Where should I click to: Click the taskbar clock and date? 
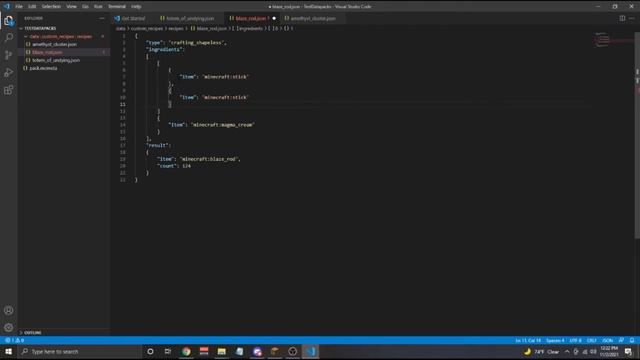pos(609,351)
